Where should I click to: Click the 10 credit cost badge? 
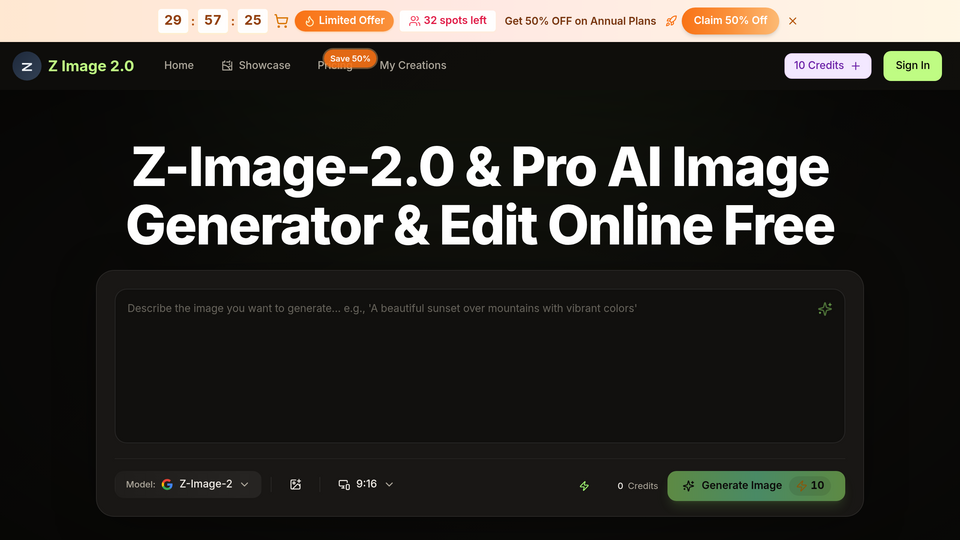810,486
